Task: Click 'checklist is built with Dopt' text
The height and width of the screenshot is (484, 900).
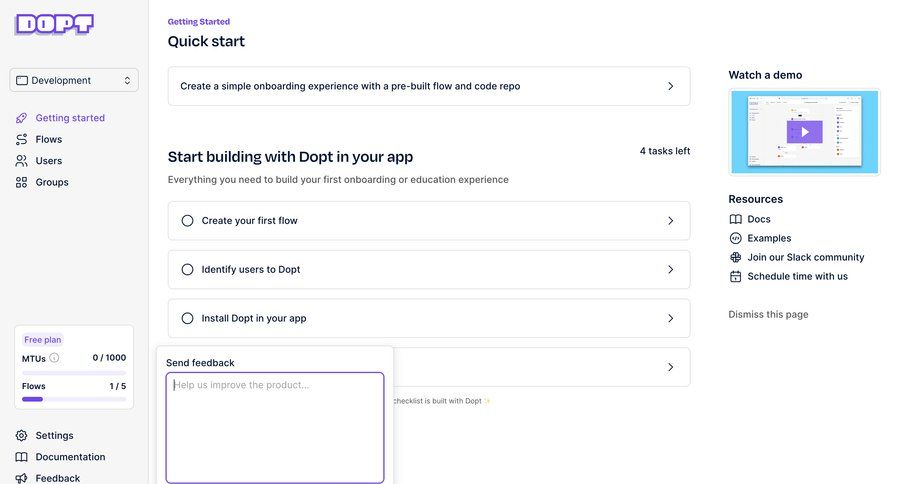Action: point(437,401)
